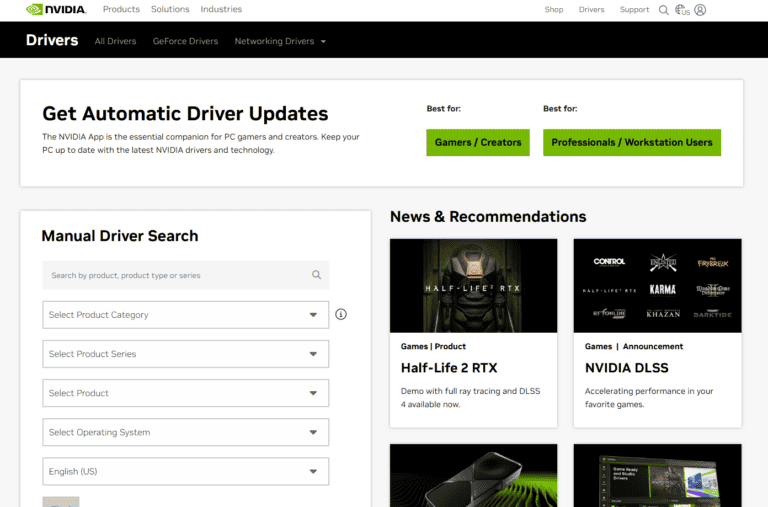This screenshot has width=768, height=507.
Task: Open the graphics card thumbnail at the bottom
Action: (x=474, y=476)
